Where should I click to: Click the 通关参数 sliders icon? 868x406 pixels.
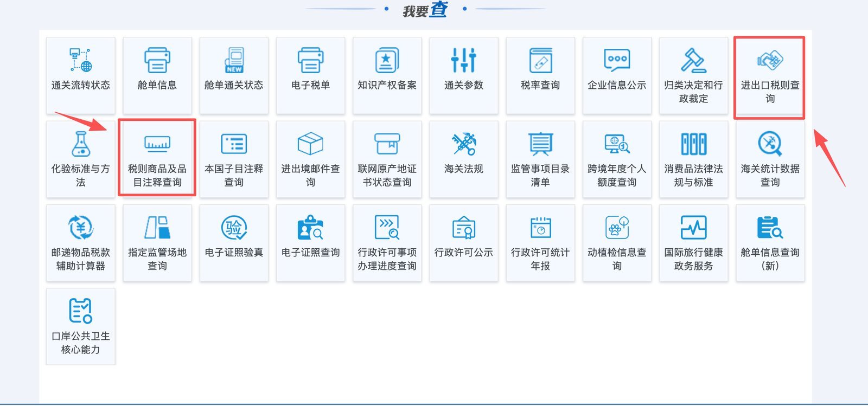pos(463,60)
